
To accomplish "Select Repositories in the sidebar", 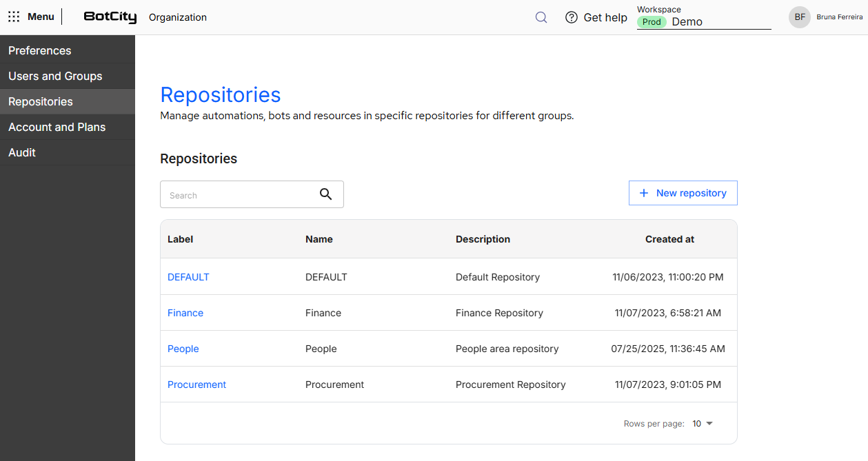I will pyautogui.click(x=68, y=102).
